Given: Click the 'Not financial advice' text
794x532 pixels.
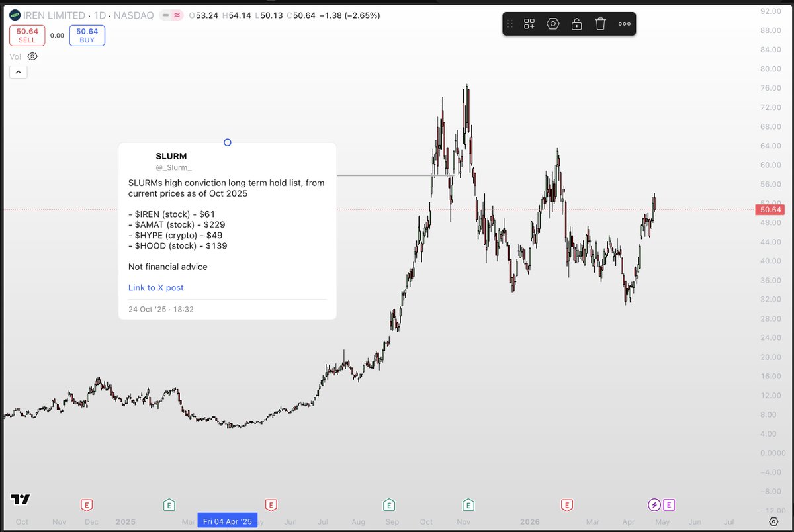Looking at the screenshot, I should pos(168,267).
